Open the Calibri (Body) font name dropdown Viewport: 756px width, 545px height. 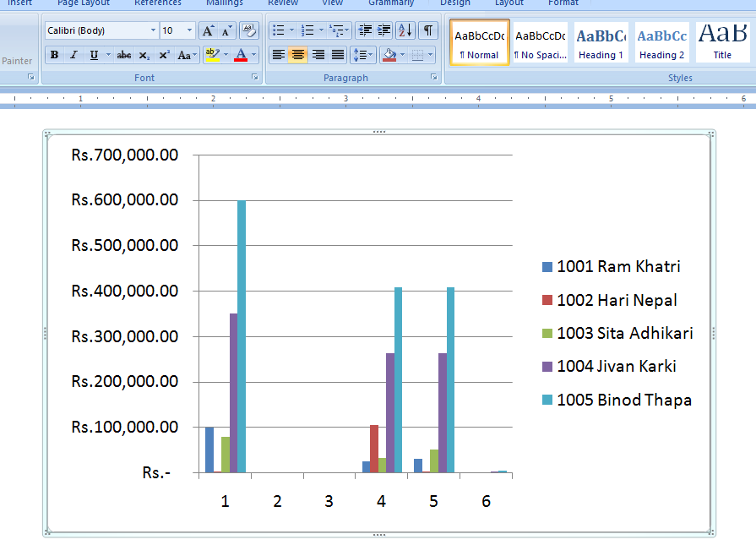click(153, 31)
